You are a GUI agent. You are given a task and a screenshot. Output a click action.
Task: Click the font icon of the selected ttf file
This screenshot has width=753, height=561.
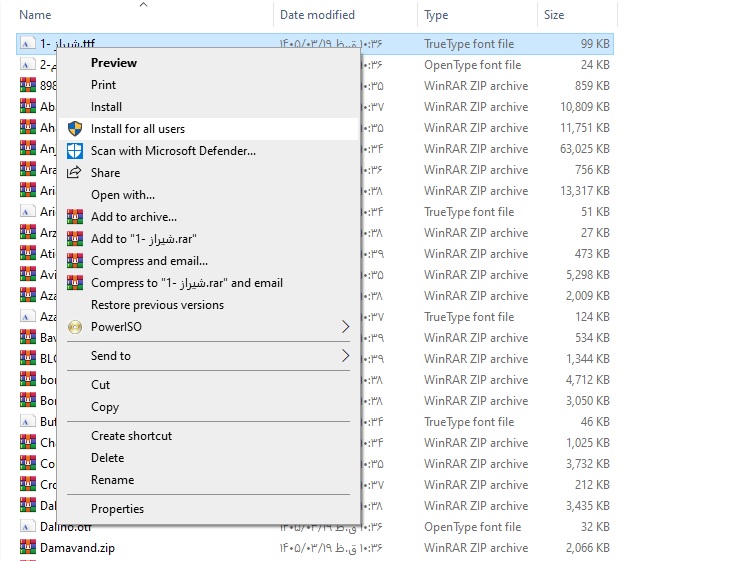(28, 44)
